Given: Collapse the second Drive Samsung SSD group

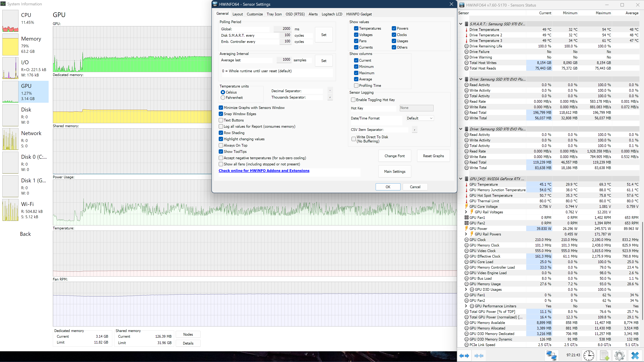Looking at the screenshot, I should click(x=461, y=129).
